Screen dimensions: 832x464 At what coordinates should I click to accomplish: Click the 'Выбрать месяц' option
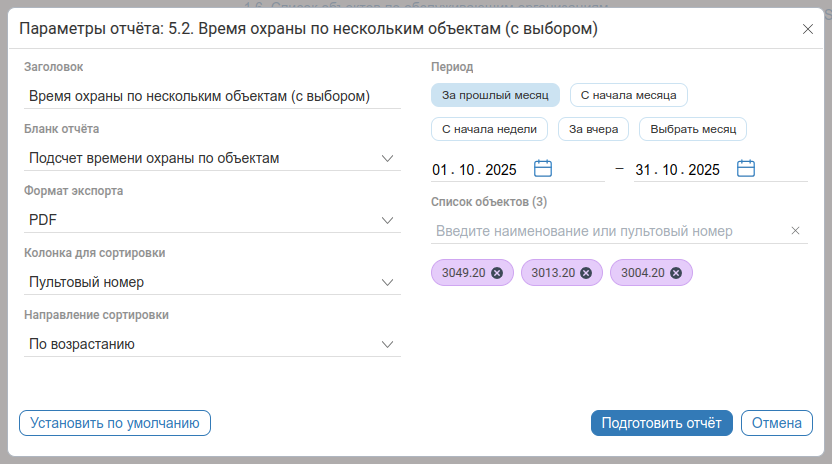coord(692,129)
